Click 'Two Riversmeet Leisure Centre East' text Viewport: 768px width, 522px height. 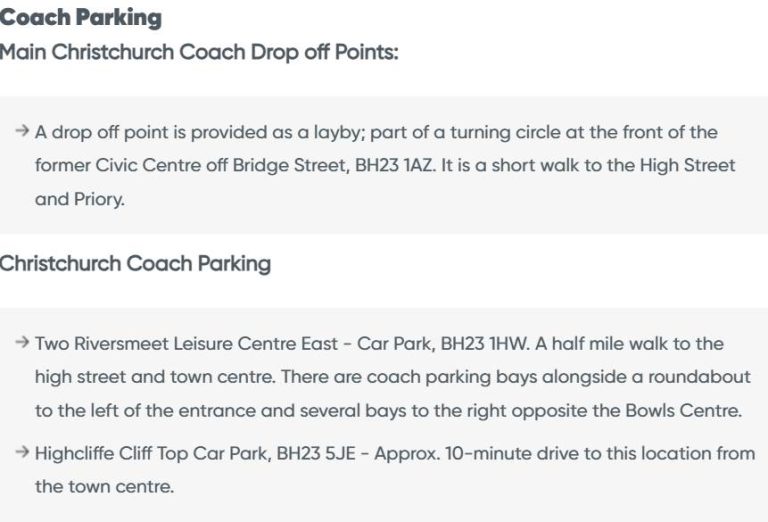click(x=187, y=344)
